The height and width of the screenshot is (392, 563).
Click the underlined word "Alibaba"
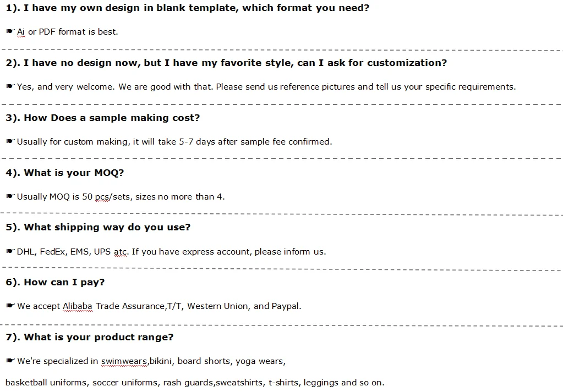[78, 306]
